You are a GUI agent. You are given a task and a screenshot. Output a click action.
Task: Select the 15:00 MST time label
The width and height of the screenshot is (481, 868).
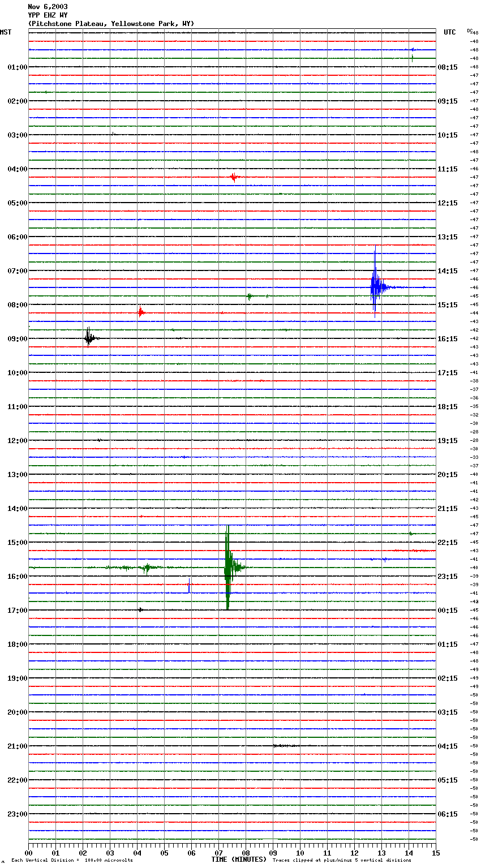(x=17, y=543)
